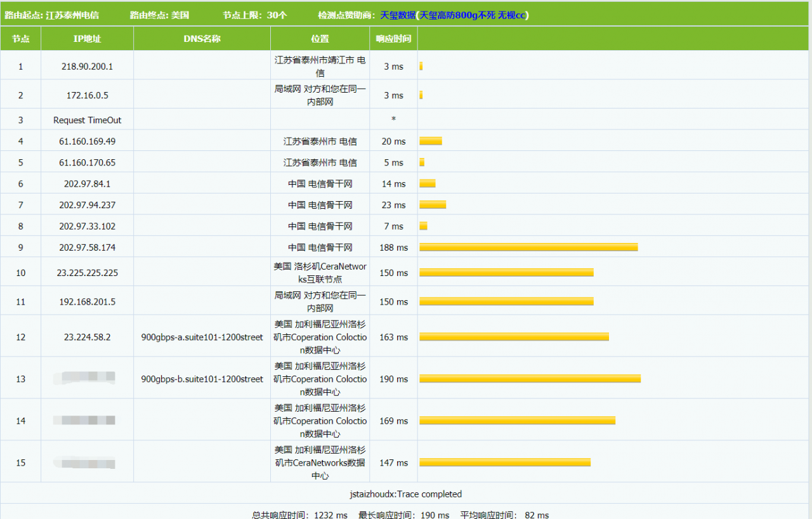Click the Request TimeOut cell in node 3

(x=86, y=120)
